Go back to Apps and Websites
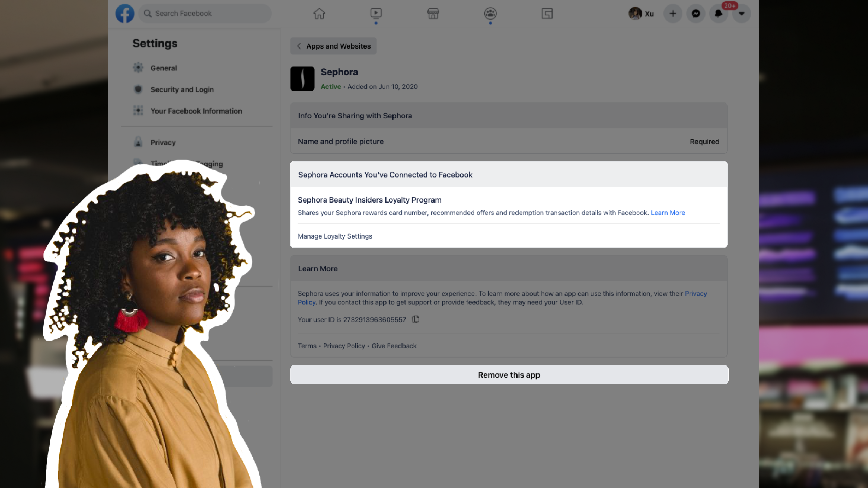 click(333, 46)
